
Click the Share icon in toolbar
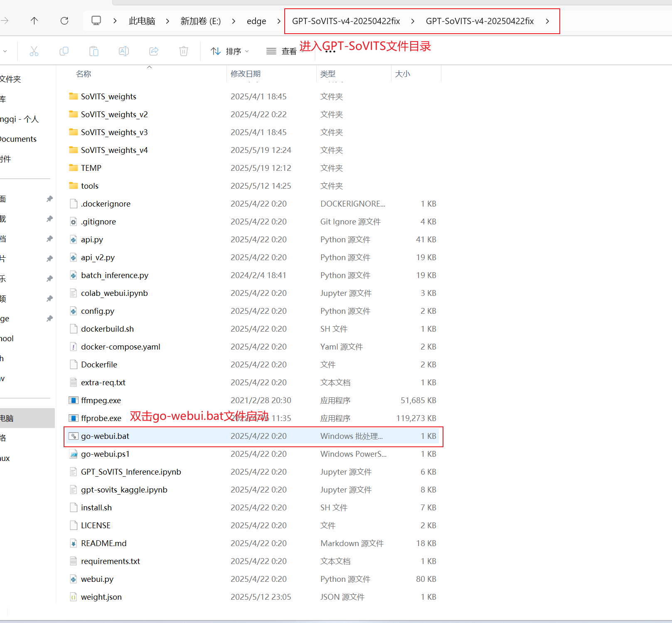[x=154, y=51]
